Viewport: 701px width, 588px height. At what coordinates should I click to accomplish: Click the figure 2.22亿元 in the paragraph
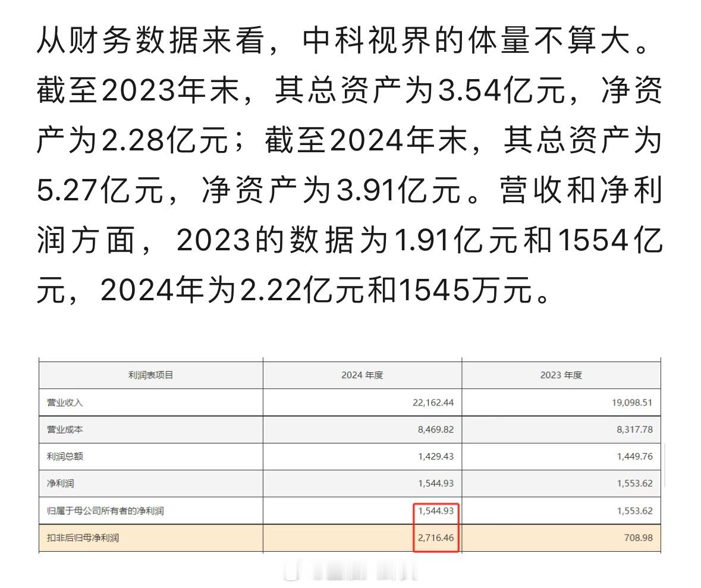pyautogui.click(x=303, y=290)
